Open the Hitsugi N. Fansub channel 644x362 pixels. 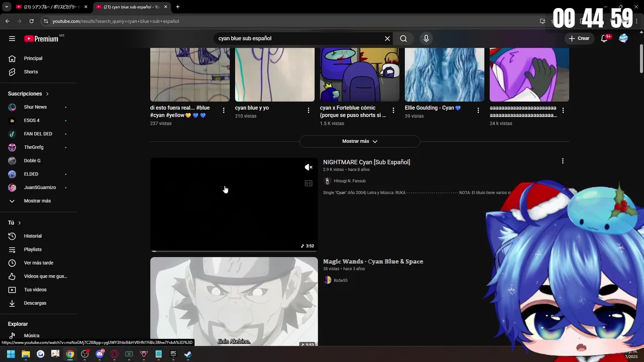pyautogui.click(x=350, y=181)
